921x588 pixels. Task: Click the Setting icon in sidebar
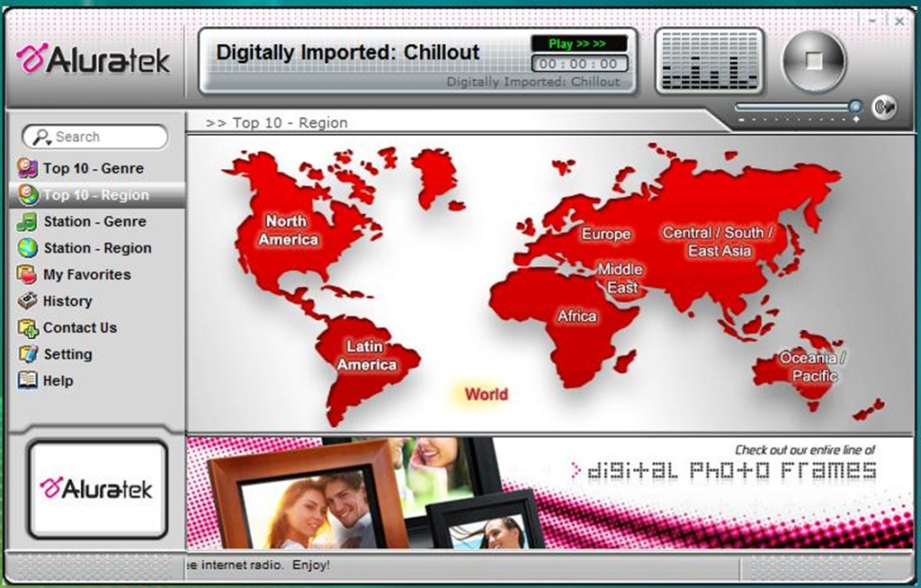tap(28, 354)
